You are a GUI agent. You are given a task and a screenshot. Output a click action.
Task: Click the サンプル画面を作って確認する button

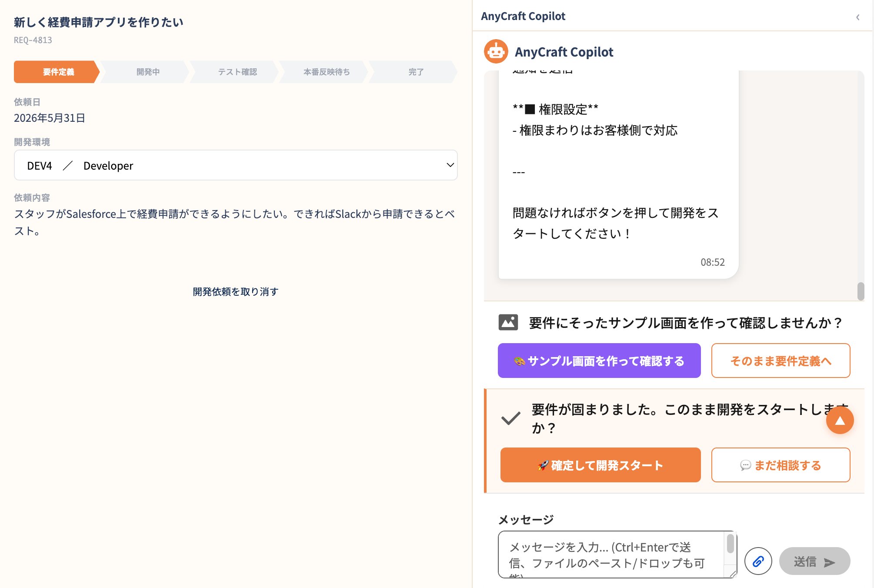coord(599,361)
